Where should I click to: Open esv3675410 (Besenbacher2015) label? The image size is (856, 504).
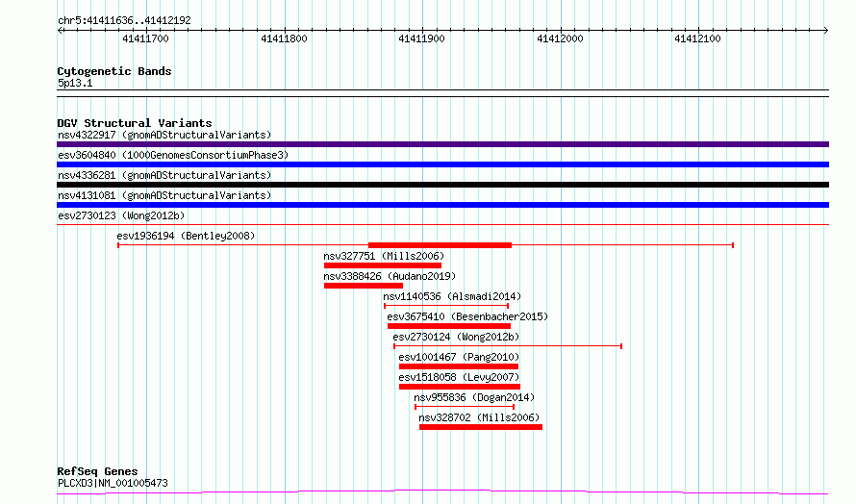pos(467,316)
